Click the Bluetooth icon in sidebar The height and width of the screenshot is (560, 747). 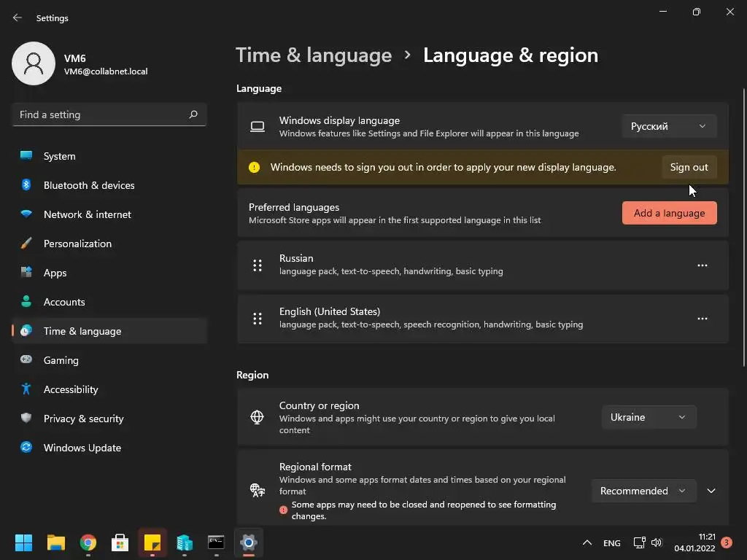tap(26, 184)
